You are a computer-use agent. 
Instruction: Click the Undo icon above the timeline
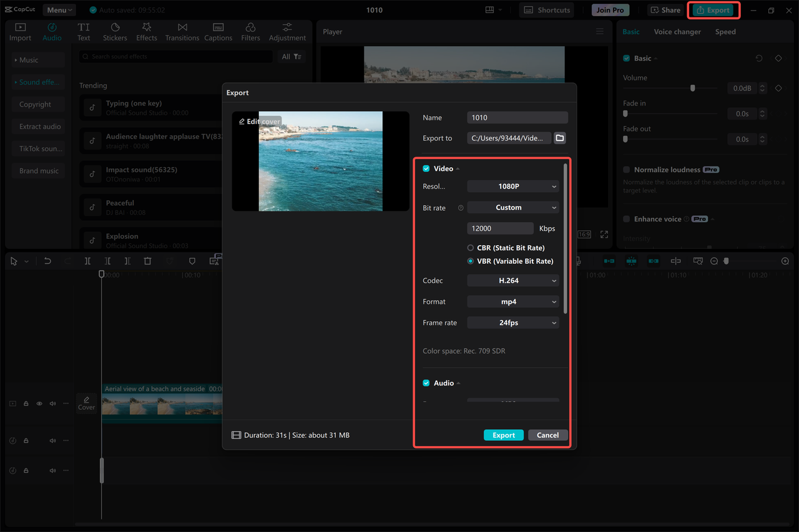(x=48, y=261)
